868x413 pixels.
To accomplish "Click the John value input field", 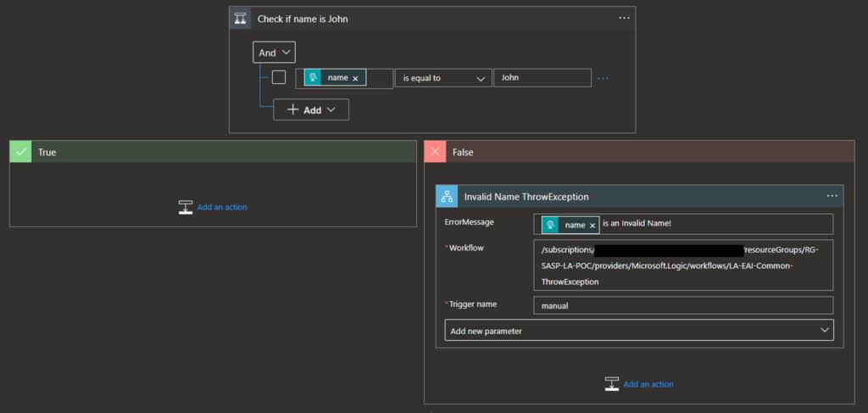I will click(542, 78).
